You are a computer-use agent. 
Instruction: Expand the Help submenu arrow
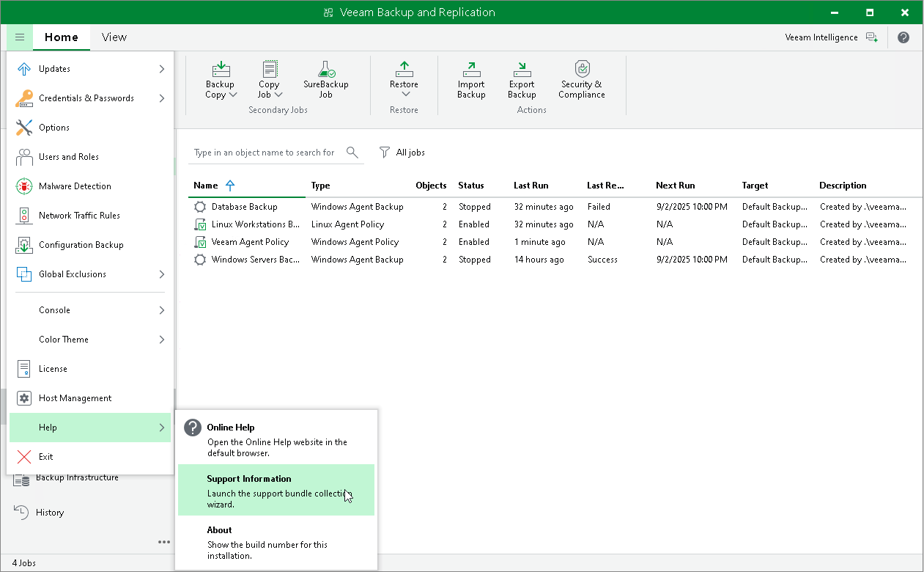tap(161, 428)
